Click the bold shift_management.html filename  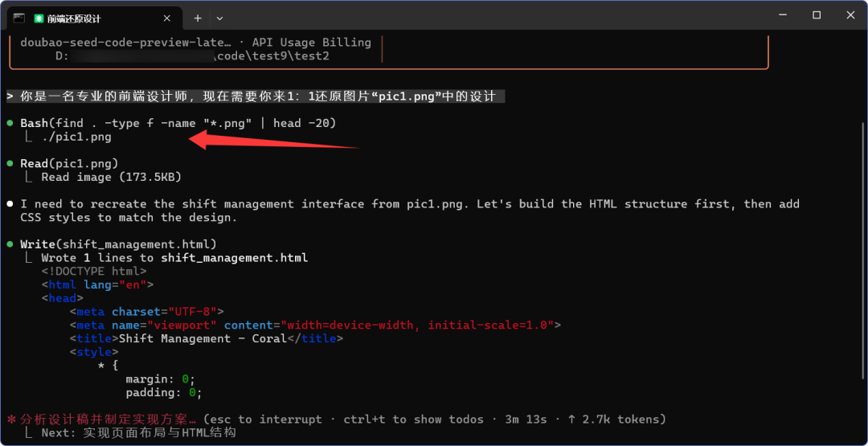click(234, 258)
